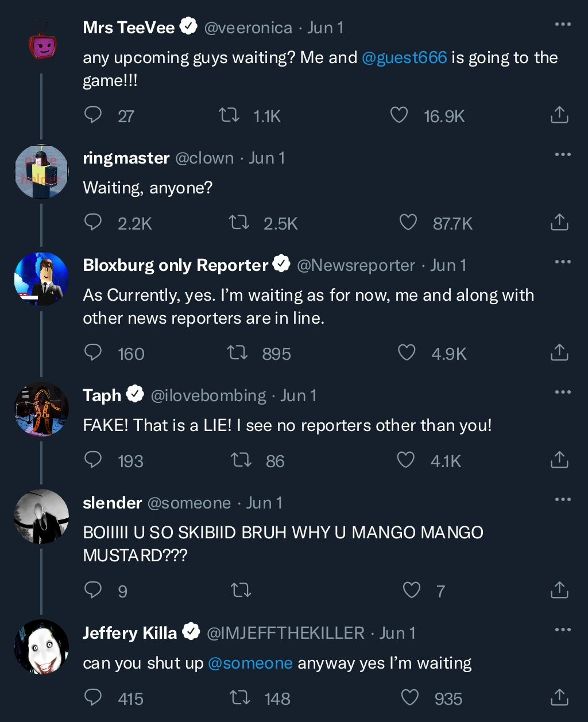This screenshot has height=722, width=588.
Task: Reply to Jeffery Killa's tweet
Action: pyautogui.click(x=93, y=697)
